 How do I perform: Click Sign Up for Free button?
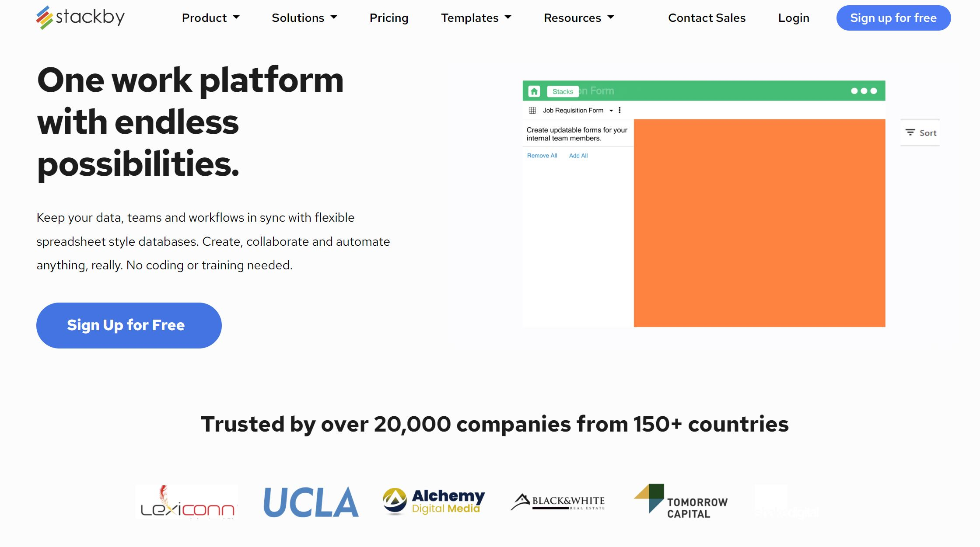(129, 325)
